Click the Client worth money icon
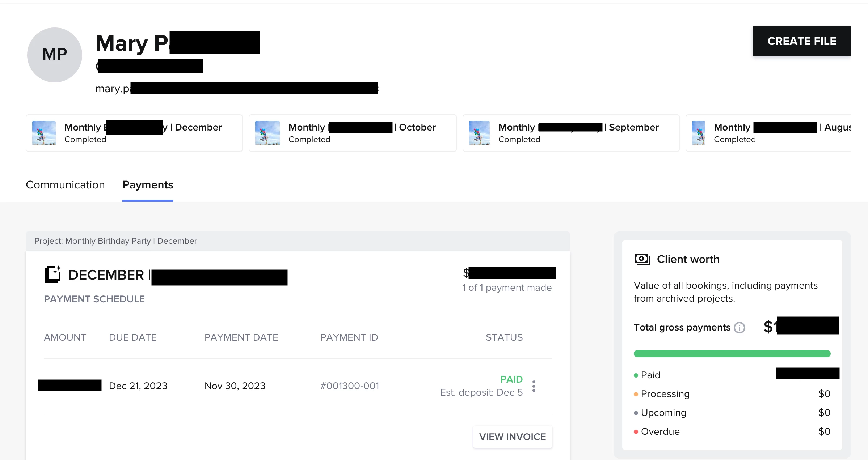The width and height of the screenshot is (868, 460). [642, 259]
